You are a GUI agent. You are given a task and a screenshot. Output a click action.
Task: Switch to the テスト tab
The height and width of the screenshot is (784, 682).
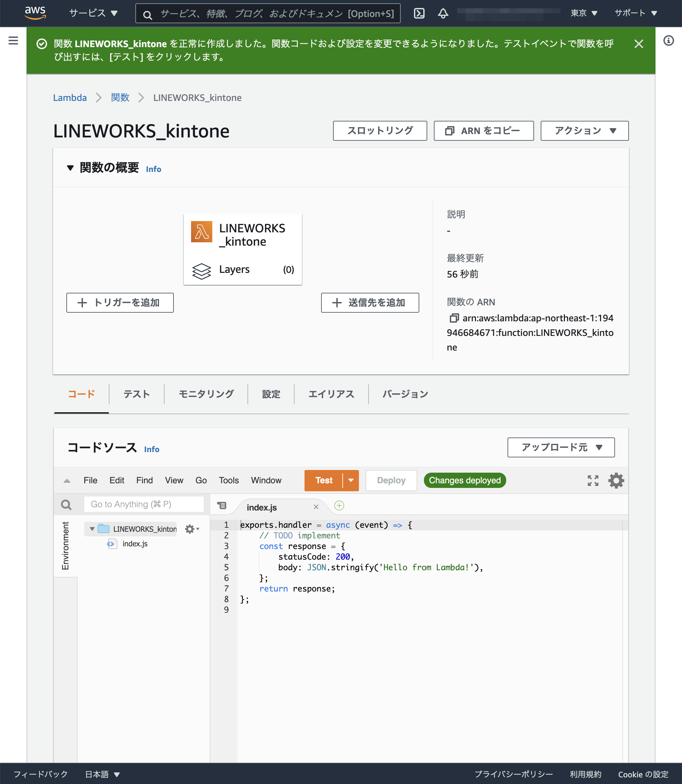[136, 394]
